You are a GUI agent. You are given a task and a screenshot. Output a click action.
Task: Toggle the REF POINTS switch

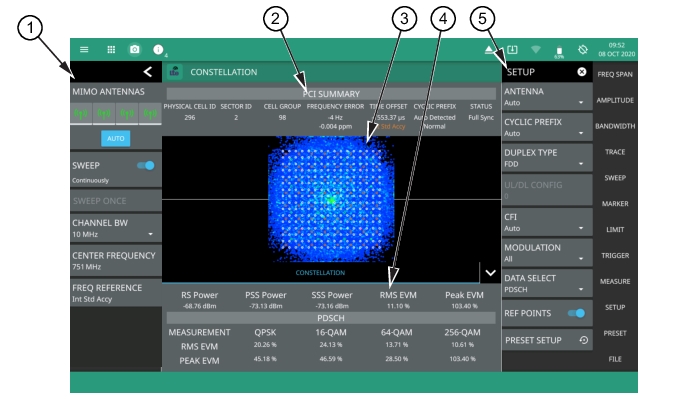(x=576, y=313)
